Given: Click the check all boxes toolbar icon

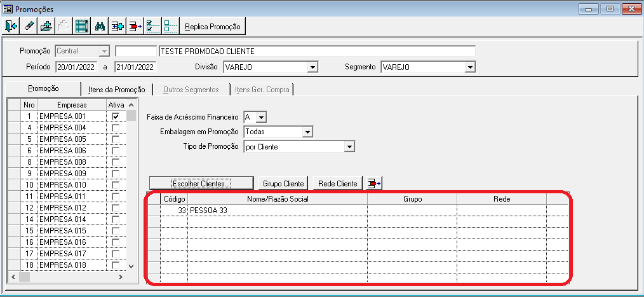Looking at the screenshot, I should click(153, 26).
